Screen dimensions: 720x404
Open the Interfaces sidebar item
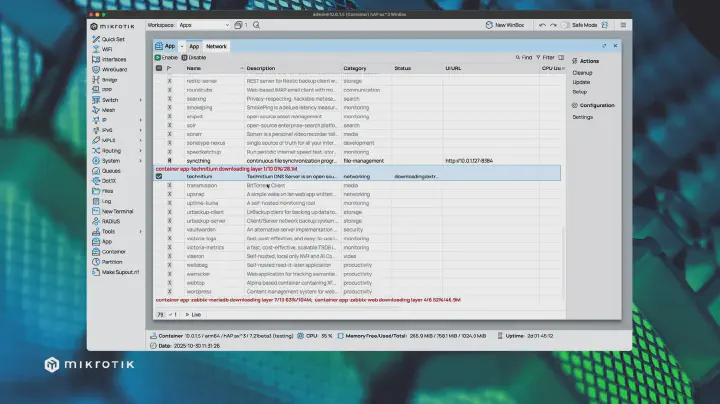point(109,59)
